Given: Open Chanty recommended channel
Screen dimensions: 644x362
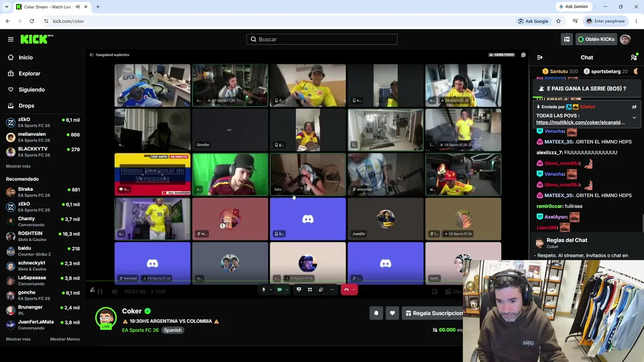Looking at the screenshot, I should (43, 222).
